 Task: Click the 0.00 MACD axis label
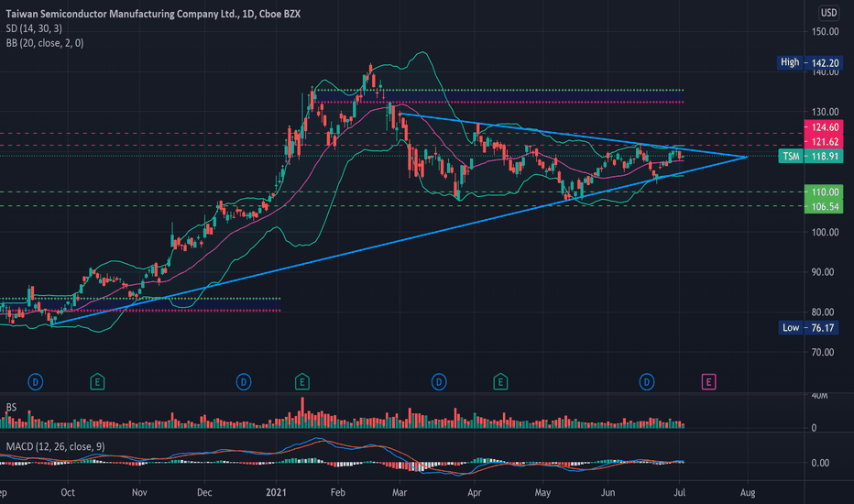820,463
